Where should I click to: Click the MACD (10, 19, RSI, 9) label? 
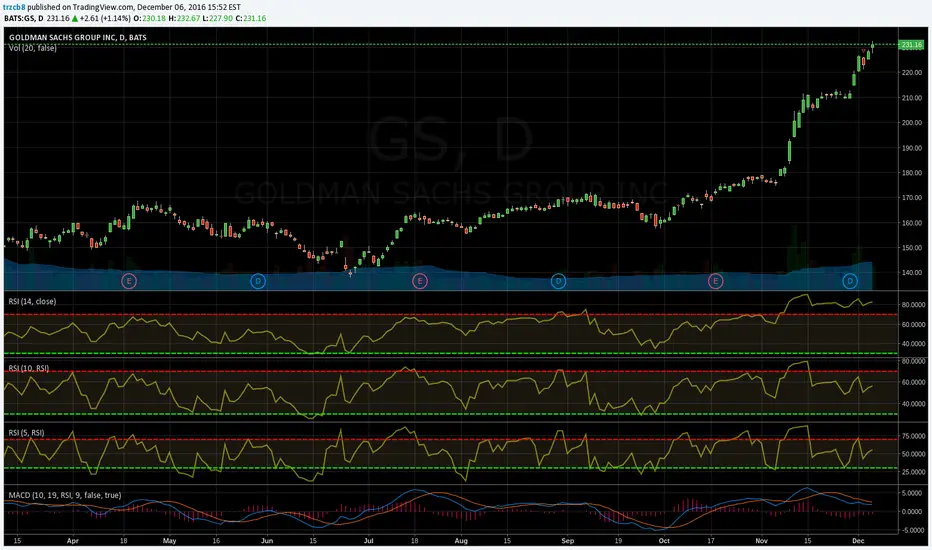click(65, 495)
